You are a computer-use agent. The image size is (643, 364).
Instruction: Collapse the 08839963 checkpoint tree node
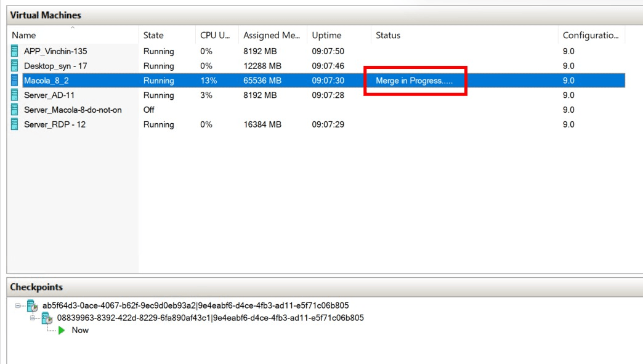33,318
